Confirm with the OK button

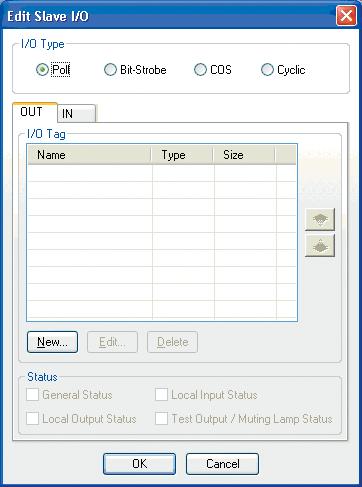tap(139, 464)
